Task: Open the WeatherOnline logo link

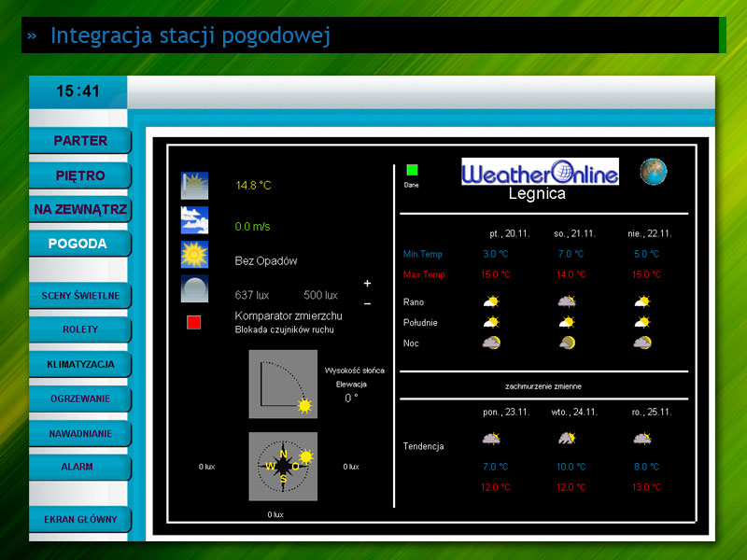Action: click(541, 172)
